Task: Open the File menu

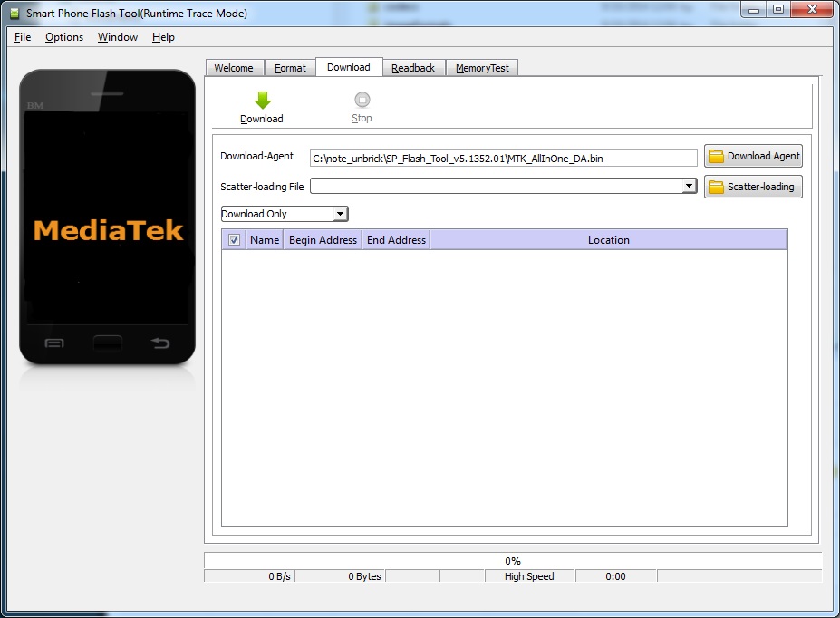Action: pos(23,37)
